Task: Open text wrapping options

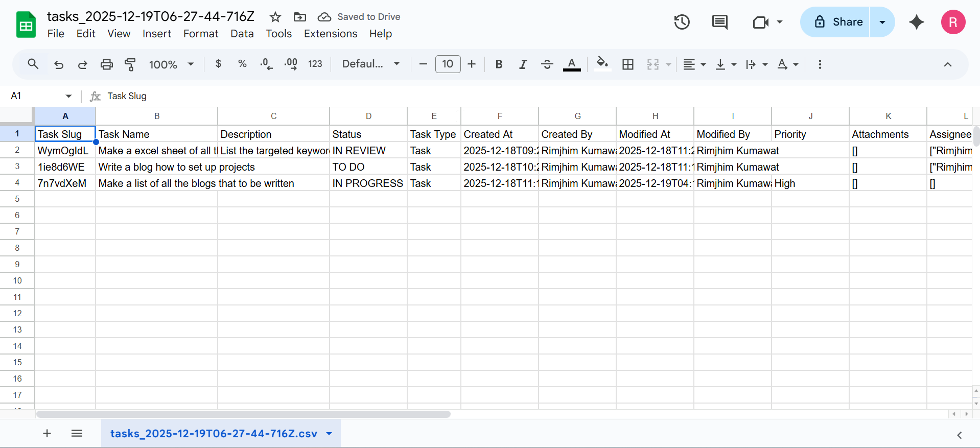Action: (x=757, y=64)
